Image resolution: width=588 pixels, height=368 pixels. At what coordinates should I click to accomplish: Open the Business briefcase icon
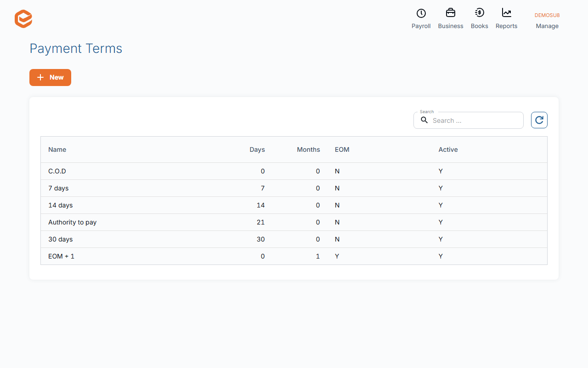point(451,13)
